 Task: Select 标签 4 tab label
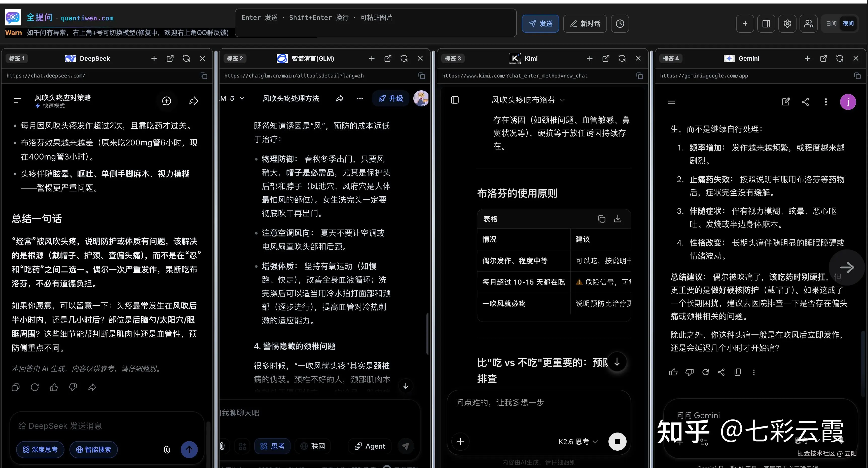point(670,58)
